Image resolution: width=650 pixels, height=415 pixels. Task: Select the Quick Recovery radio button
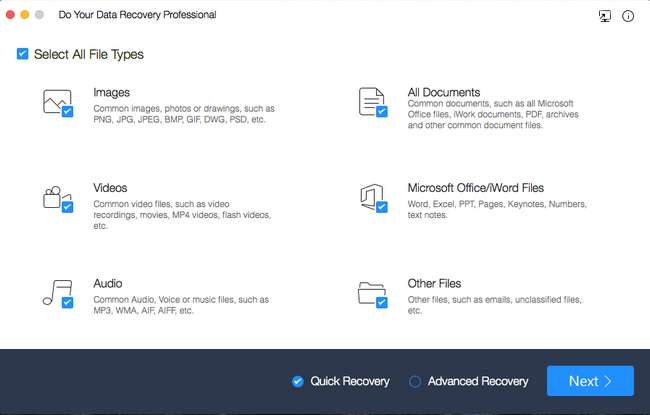pos(298,381)
